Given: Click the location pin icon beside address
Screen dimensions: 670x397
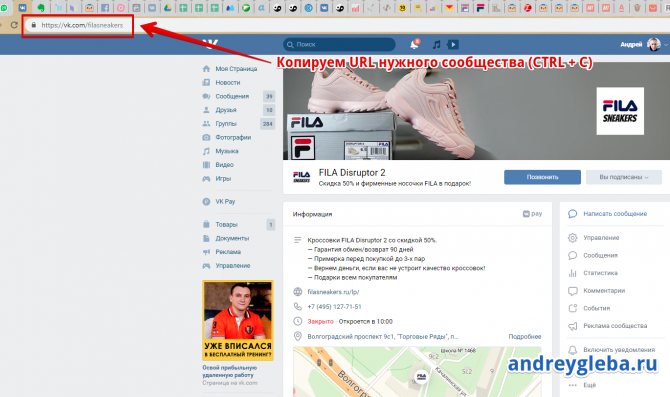Looking at the screenshot, I should pyautogui.click(x=298, y=336).
